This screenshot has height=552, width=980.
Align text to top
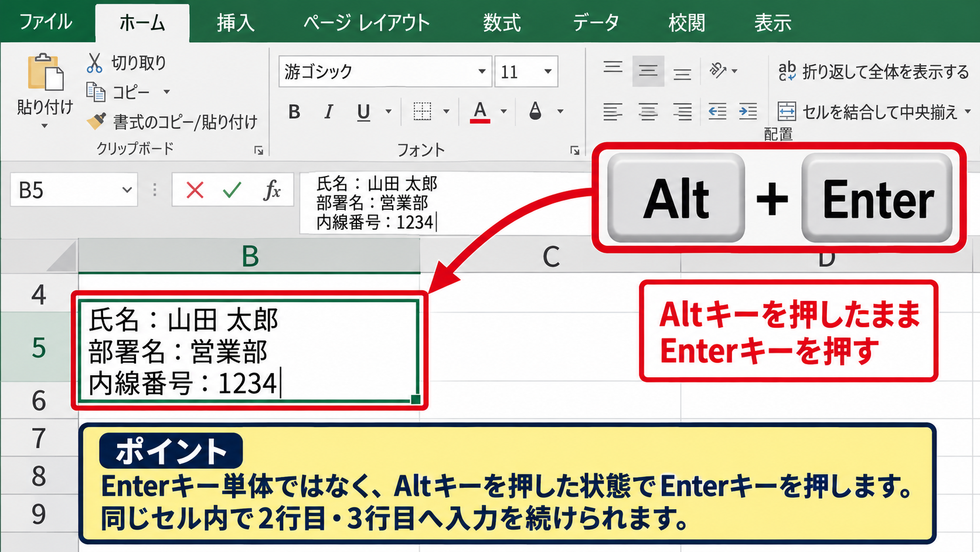[613, 67]
